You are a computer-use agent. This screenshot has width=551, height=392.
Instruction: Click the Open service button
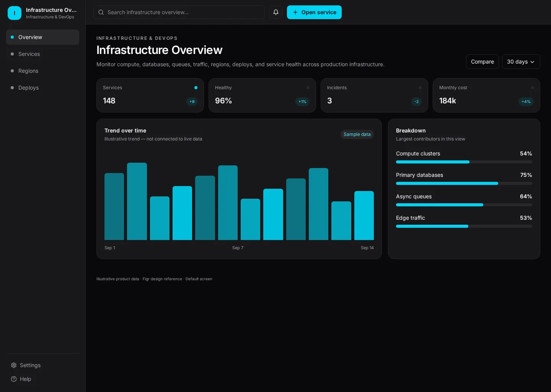(314, 12)
